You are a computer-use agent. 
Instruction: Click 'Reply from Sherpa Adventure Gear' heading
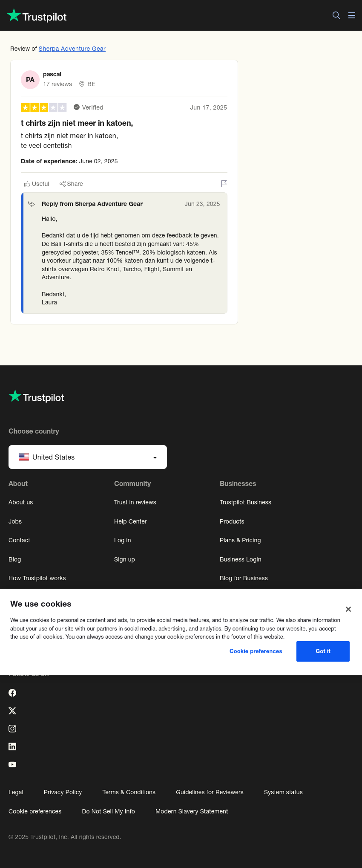click(x=92, y=204)
